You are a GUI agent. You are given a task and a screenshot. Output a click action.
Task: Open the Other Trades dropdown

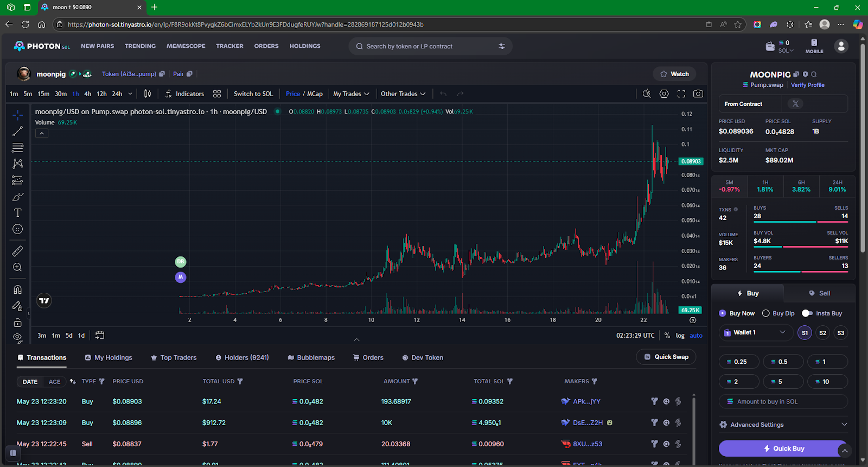[x=403, y=94]
